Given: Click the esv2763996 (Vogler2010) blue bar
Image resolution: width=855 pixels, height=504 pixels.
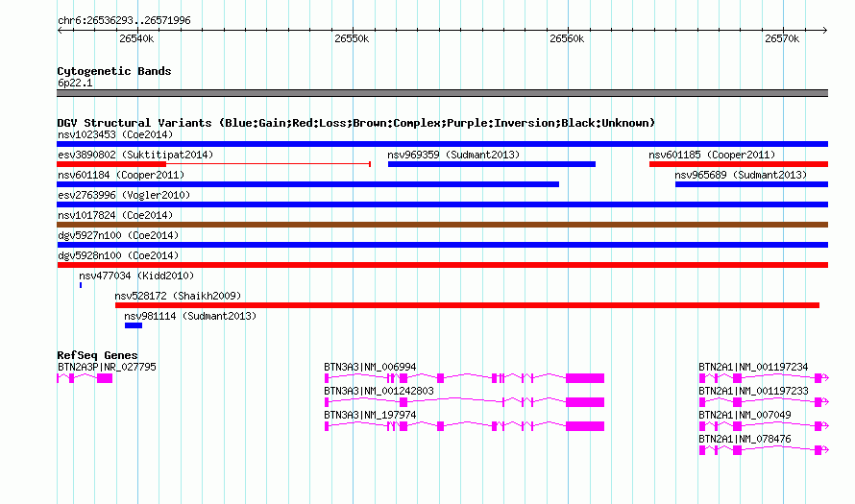Looking at the screenshot, I should click(x=442, y=204).
